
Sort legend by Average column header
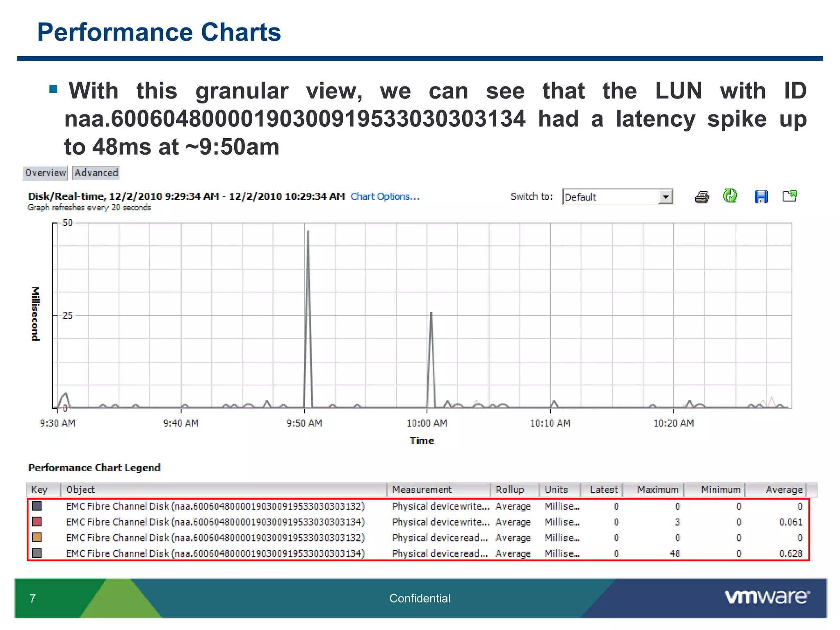[x=776, y=490]
